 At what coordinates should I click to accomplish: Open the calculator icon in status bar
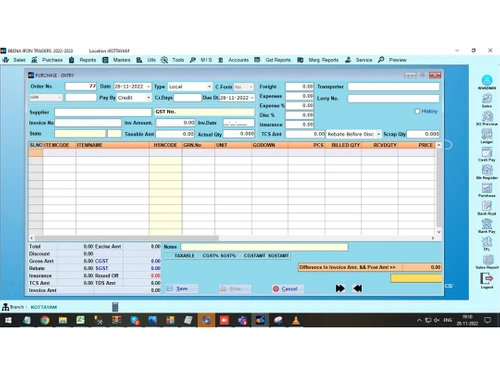[115, 307]
